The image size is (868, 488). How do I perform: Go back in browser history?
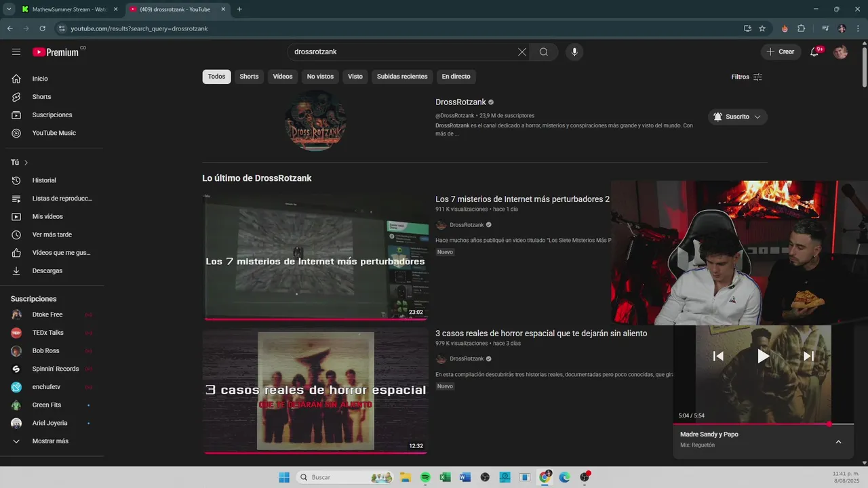point(9,28)
